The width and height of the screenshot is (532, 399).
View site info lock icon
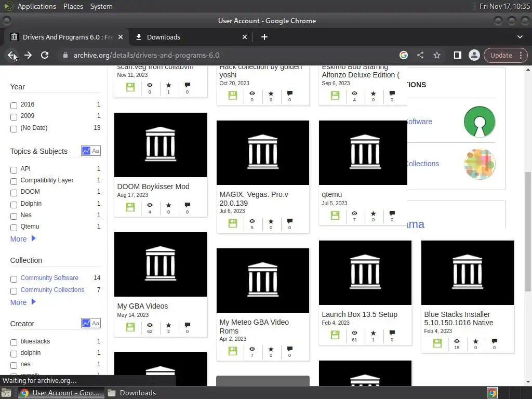coord(65,55)
